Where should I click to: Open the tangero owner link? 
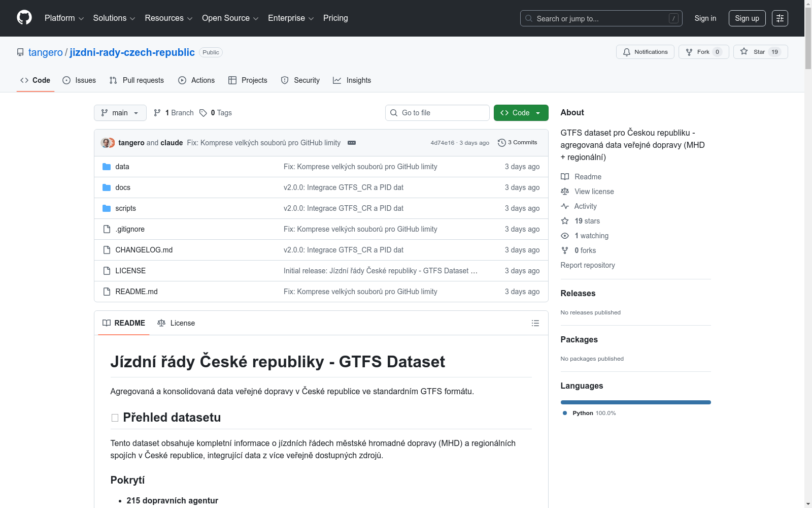pyautogui.click(x=46, y=52)
